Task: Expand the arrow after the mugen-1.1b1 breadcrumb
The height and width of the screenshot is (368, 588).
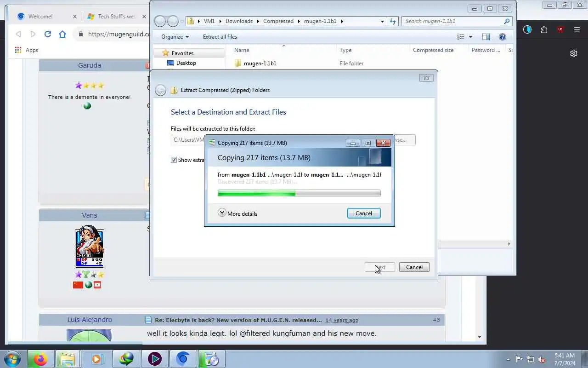Action: click(342, 21)
